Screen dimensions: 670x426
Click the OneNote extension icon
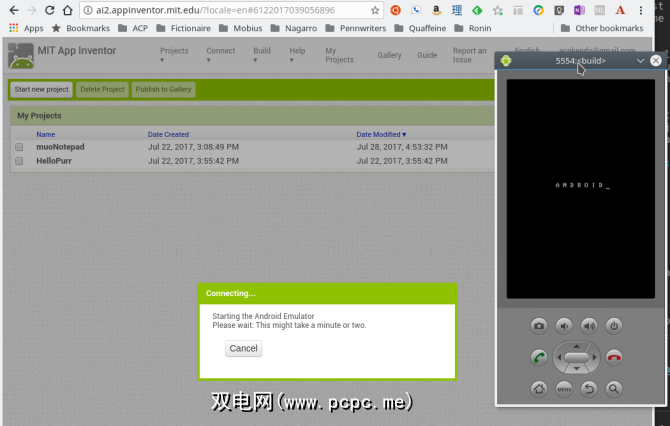(x=579, y=10)
